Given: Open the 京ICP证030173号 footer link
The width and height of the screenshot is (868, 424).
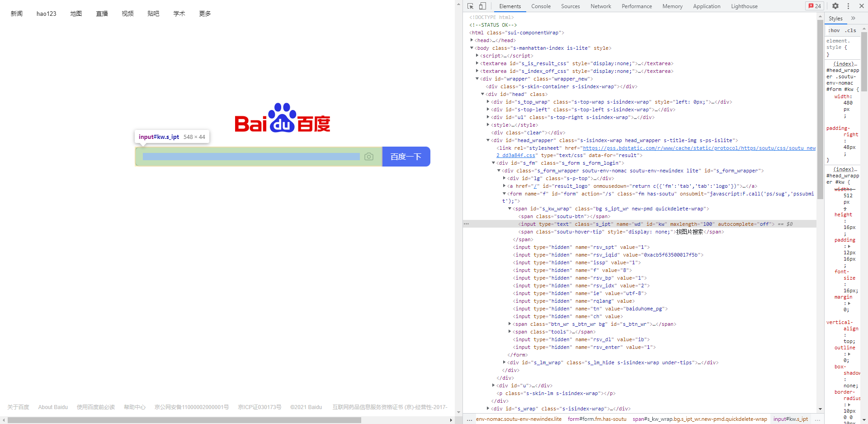Looking at the screenshot, I should click(259, 407).
